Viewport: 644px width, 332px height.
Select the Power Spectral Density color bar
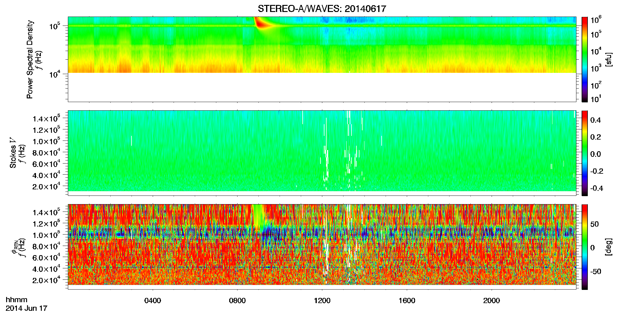[x=584, y=59]
